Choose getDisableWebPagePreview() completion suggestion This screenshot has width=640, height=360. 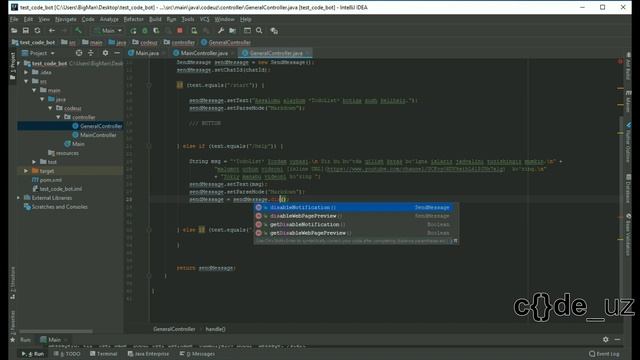(353, 233)
